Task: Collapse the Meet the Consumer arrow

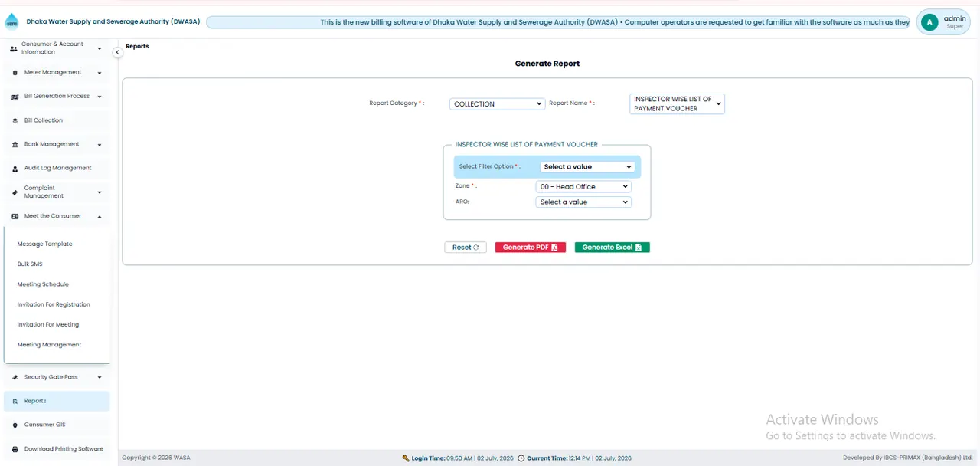Action: pyautogui.click(x=100, y=216)
